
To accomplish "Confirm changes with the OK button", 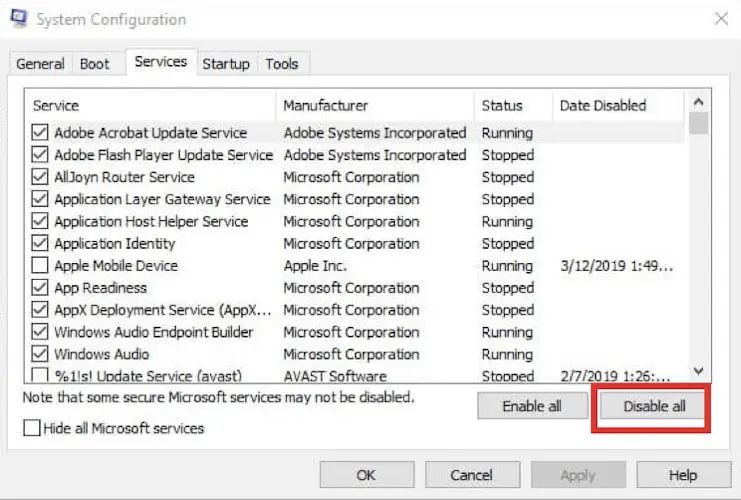I will tap(367, 474).
